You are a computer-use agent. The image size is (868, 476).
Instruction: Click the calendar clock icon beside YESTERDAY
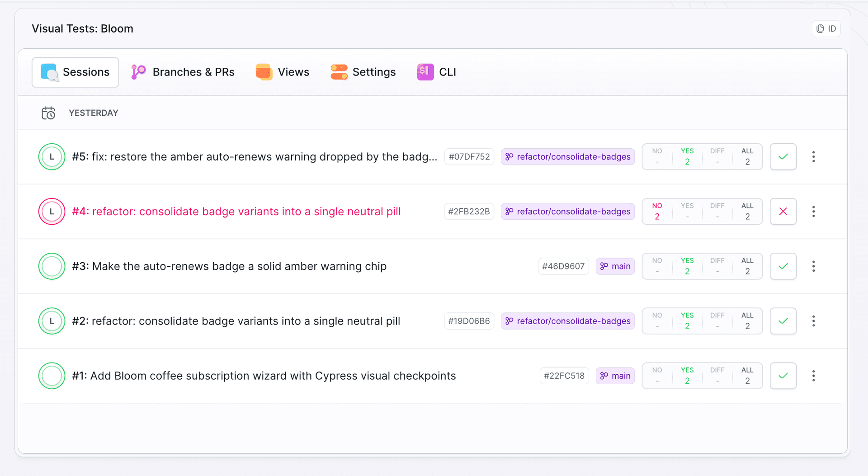48,113
